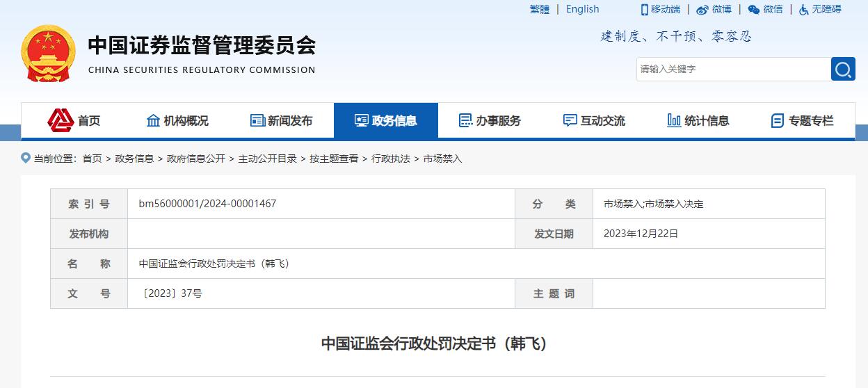Click the mobile phone icon

(644, 9)
